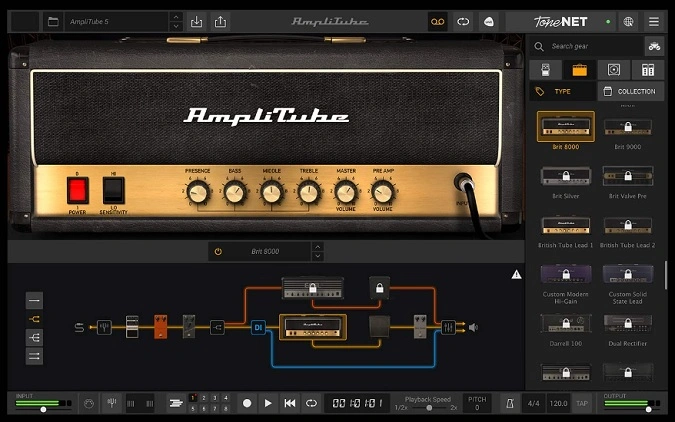Select the two-way split chain routing
This screenshot has height=422, width=675.
point(34,319)
